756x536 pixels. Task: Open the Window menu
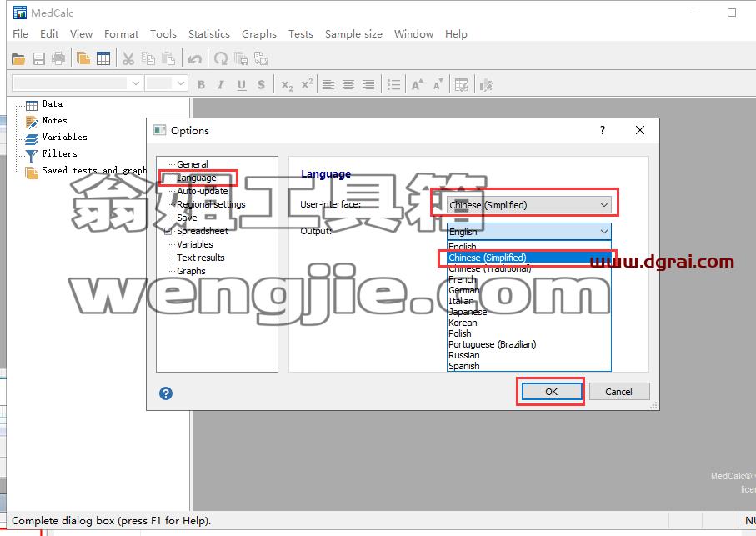pyautogui.click(x=413, y=33)
